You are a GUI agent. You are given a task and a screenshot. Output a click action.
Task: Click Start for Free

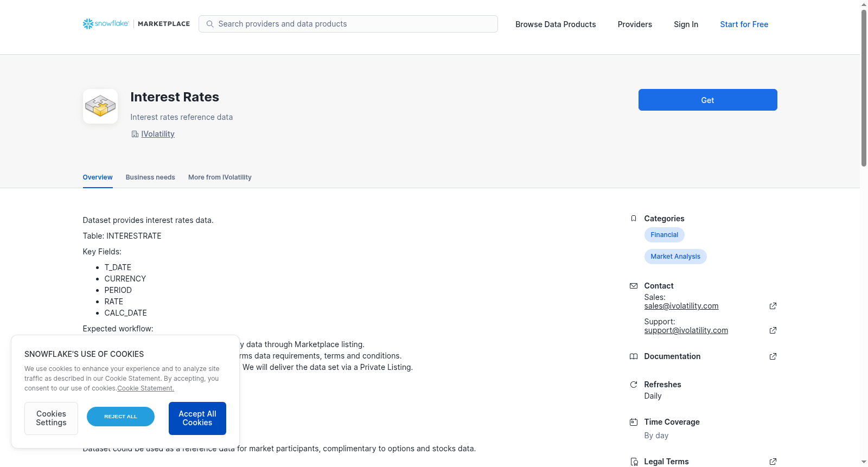point(744,24)
